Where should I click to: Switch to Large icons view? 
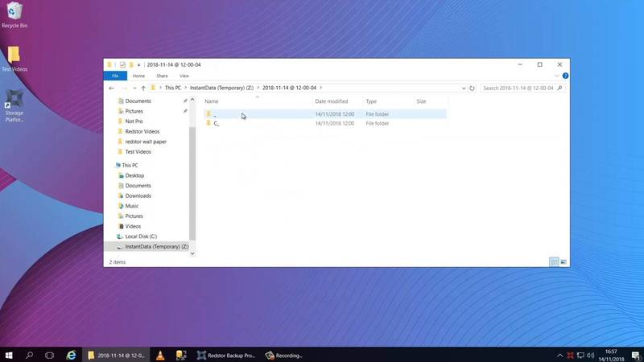563,262
